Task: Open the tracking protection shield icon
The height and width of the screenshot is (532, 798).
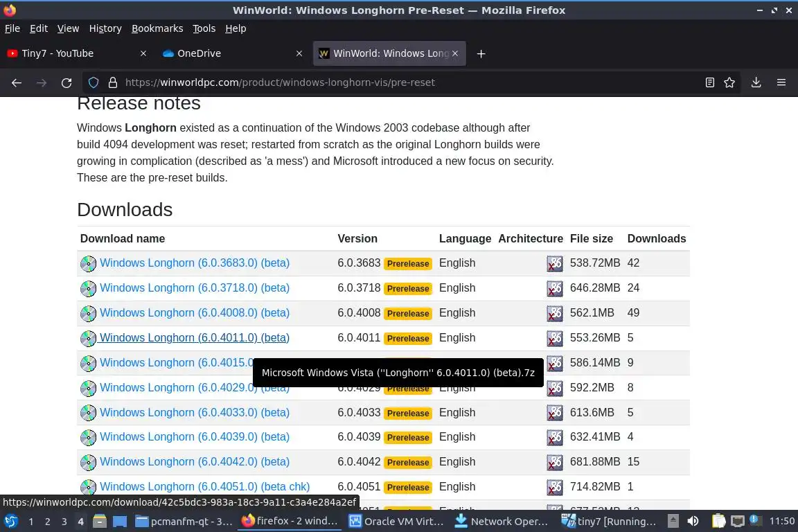Action: [94, 82]
